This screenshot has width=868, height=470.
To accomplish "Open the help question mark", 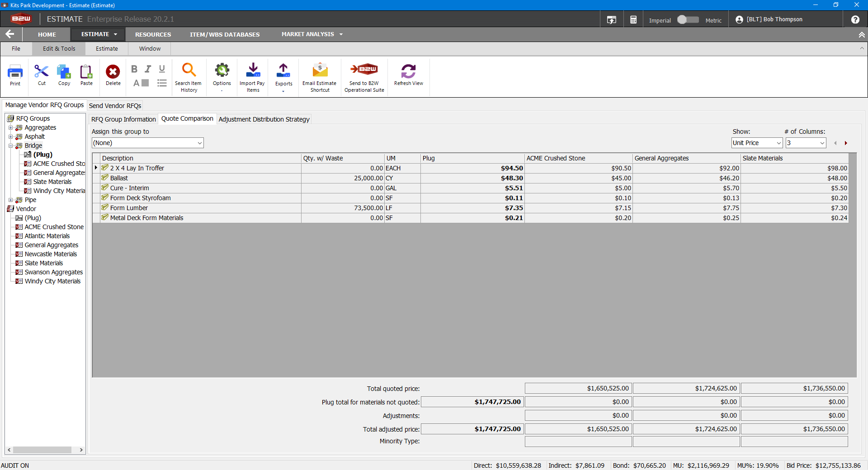I will (x=855, y=19).
